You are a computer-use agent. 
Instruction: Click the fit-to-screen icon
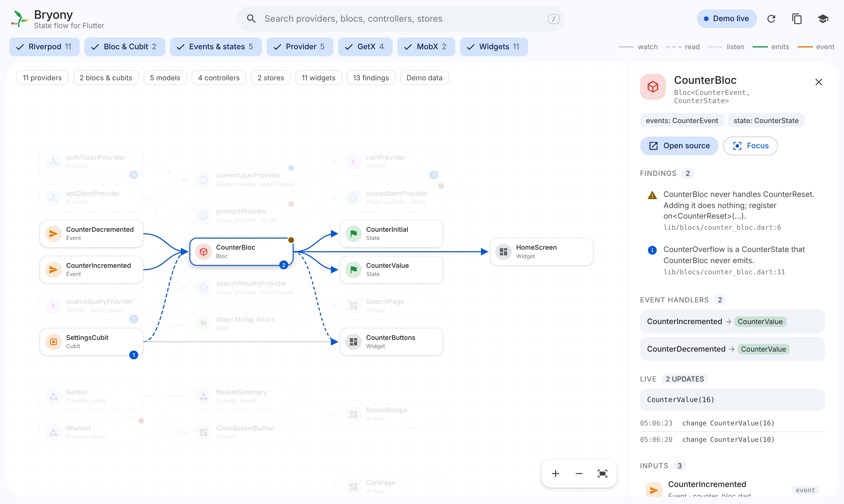coord(602,474)
